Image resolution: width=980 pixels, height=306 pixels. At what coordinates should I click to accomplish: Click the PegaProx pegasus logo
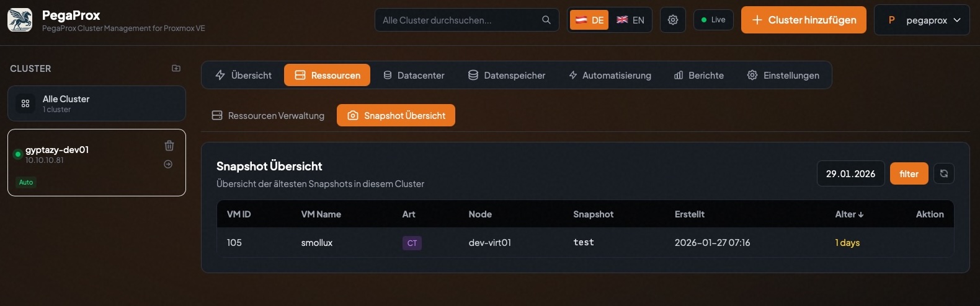click(20, 20)
